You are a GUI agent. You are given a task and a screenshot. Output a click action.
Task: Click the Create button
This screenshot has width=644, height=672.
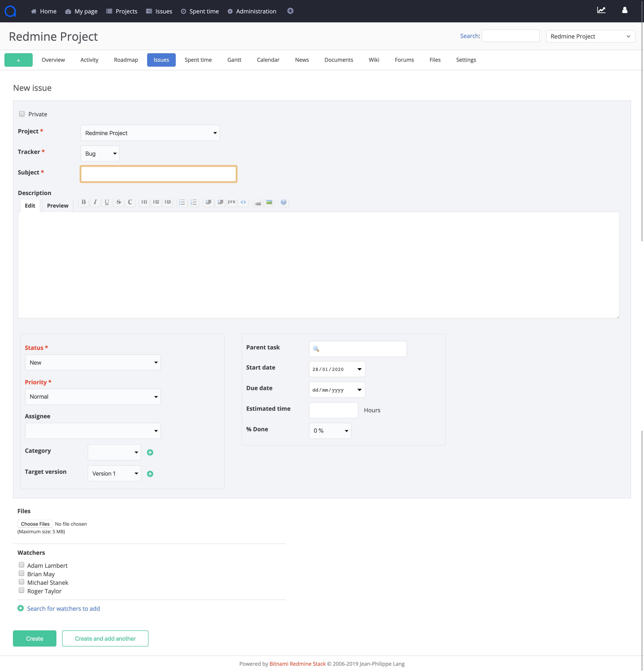pos(35,638)
